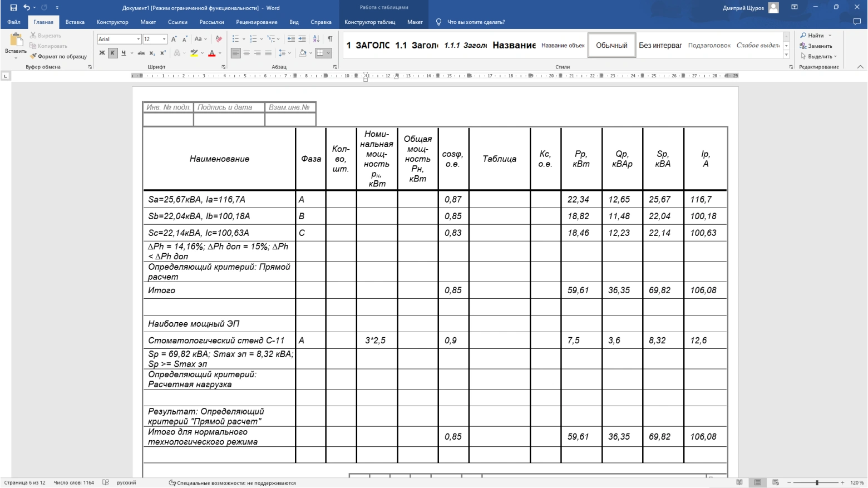Toggle paragraph marks (¶) display
The height and width of the screenshot is (488, 868).
[330, 39]
